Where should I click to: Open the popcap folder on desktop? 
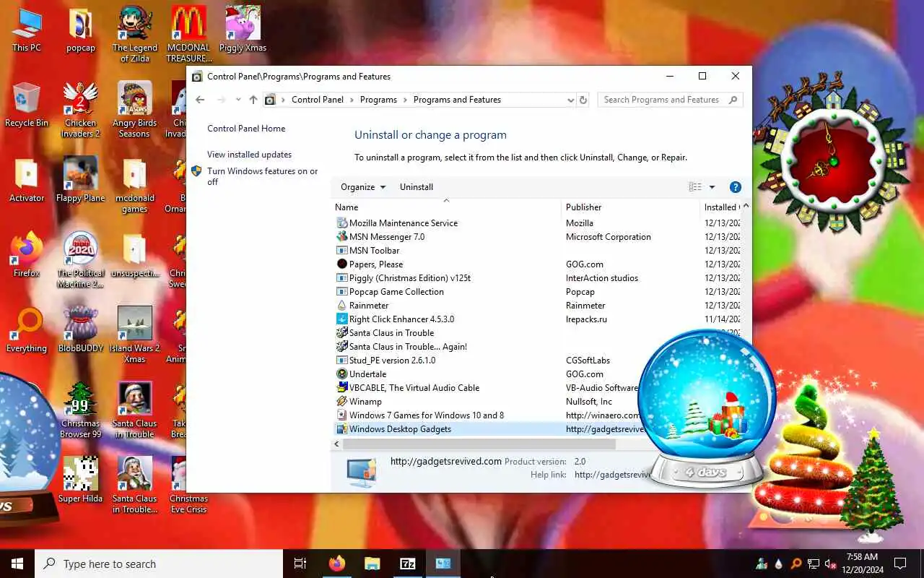coord(81,30)
